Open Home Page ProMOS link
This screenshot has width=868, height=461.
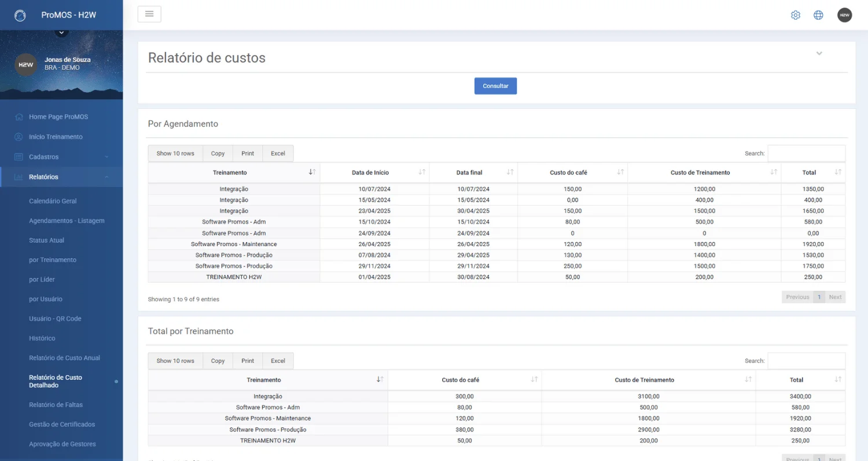tap(58, 116)
